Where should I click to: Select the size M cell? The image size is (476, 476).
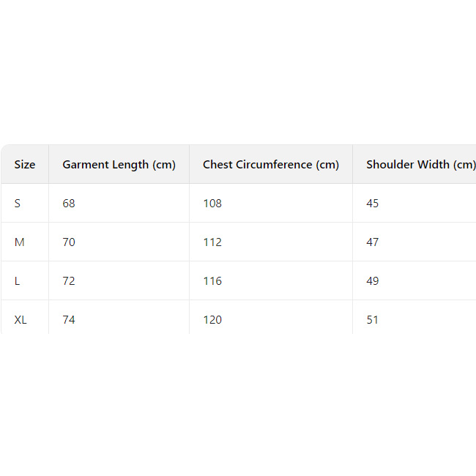tap(19, 242)
